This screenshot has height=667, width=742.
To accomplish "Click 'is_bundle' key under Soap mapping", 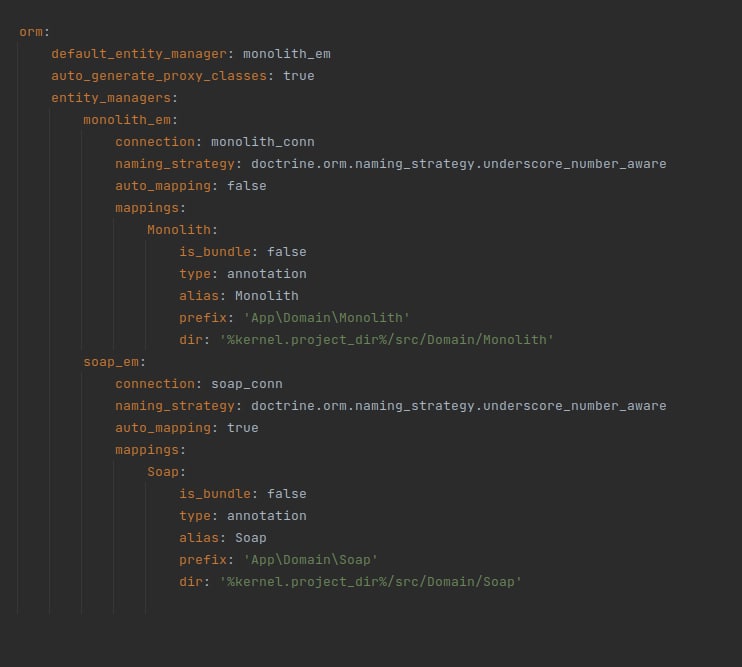I will [215, 494].
